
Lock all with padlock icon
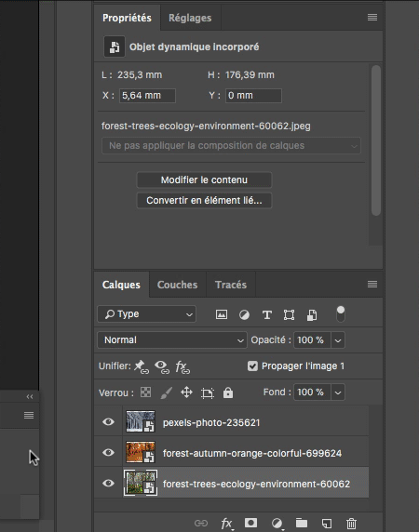228,392
